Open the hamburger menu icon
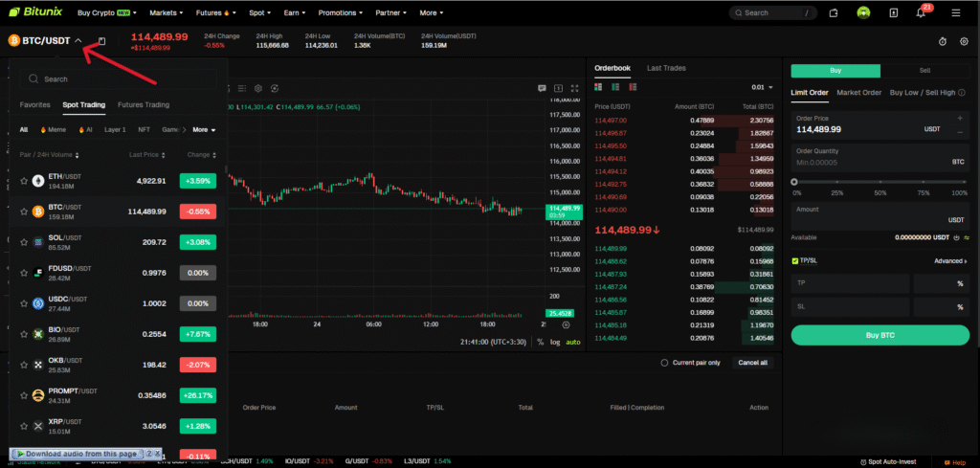Screen dimensions: 980x468 (955, 13)
